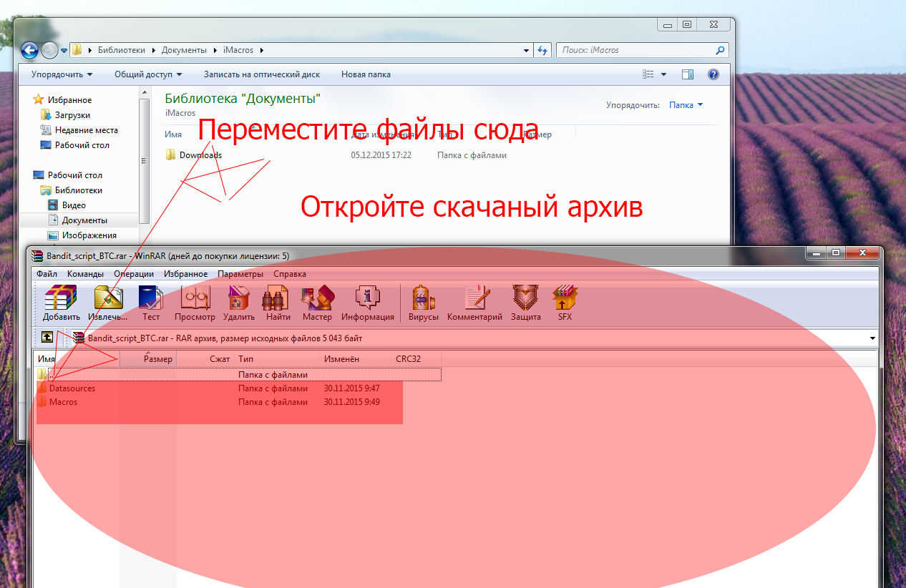906x588 pixels.
Task: Click the arrow after iMacros in breadcrumb
Action: tap(261, 50)
